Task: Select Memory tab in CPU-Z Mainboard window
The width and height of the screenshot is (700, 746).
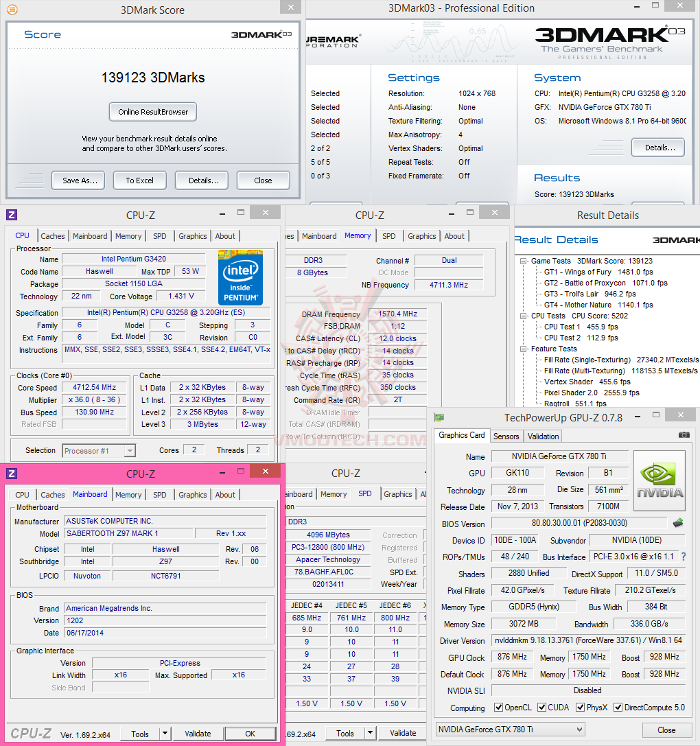Action: coord(128,495)
